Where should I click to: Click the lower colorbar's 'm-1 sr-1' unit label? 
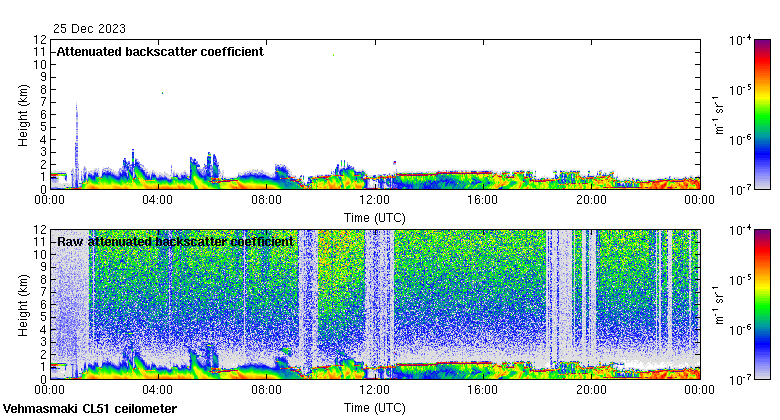(718, 306)
